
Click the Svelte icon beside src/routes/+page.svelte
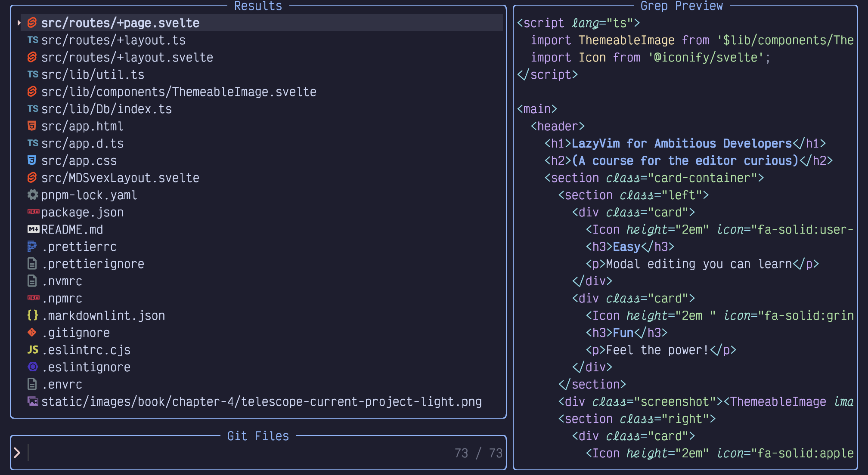pos(32,23)
